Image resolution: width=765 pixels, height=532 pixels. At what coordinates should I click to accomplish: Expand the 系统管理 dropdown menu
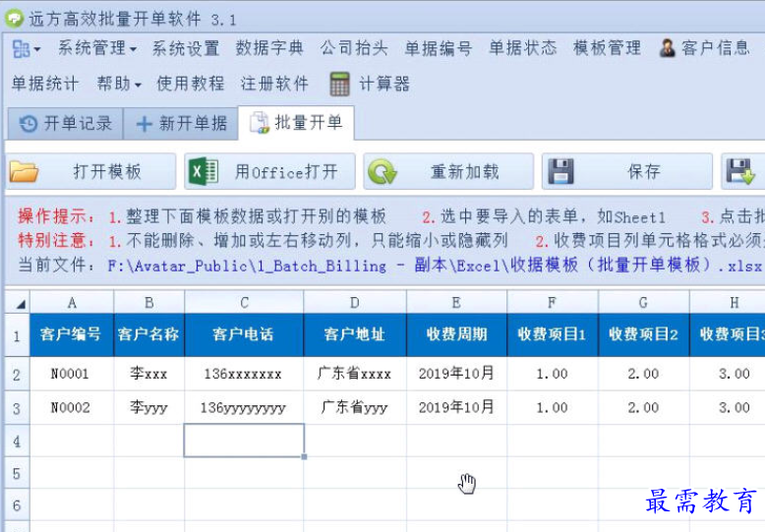[97, 48]
